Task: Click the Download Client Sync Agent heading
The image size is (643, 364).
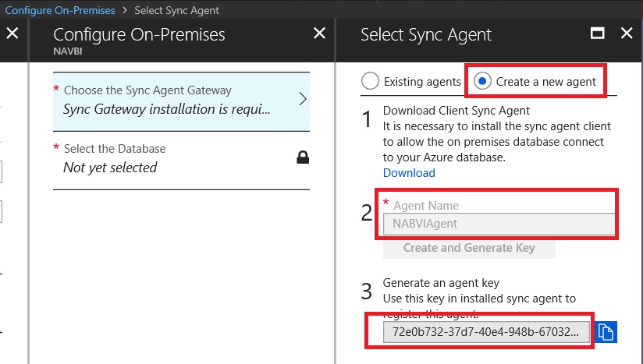Action: tap(456, 111)
